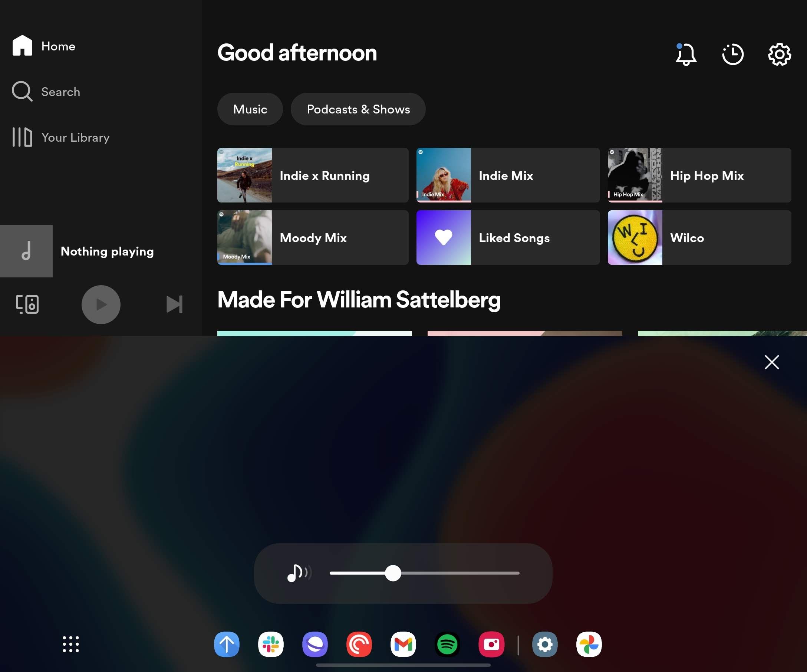The height and width of the screenshot is (672, 807).
Task: View listening history via the clock icon
Action: tap(732, 54)
